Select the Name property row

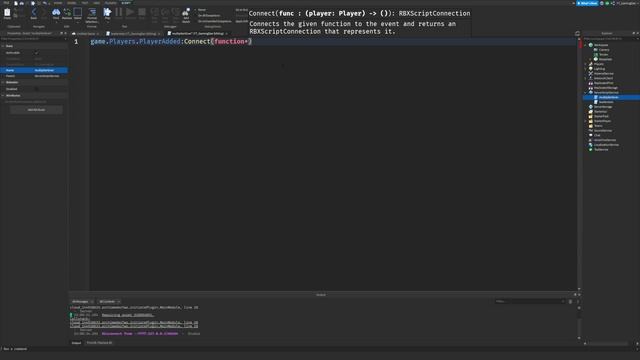34,70
